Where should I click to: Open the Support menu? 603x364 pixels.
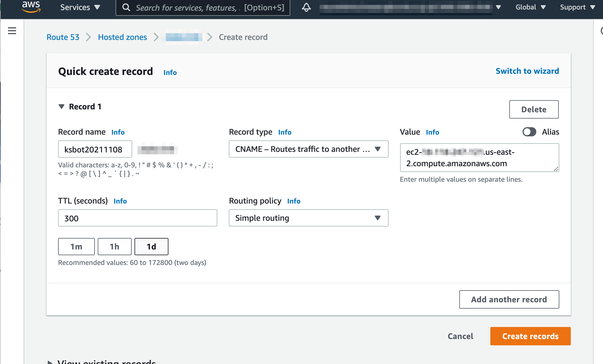577,7
